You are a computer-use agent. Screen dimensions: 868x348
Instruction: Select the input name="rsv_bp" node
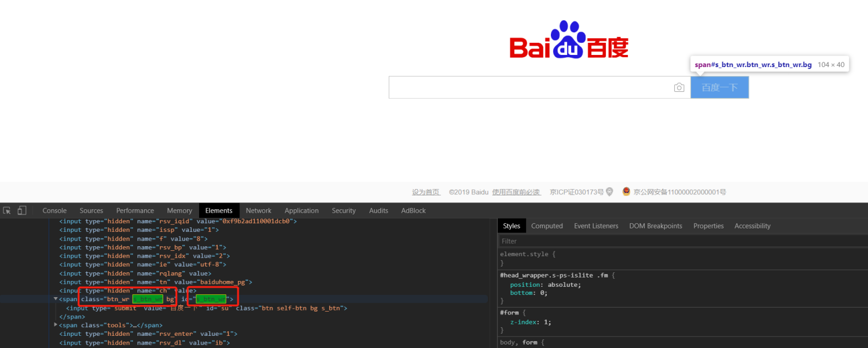[143, 247]
